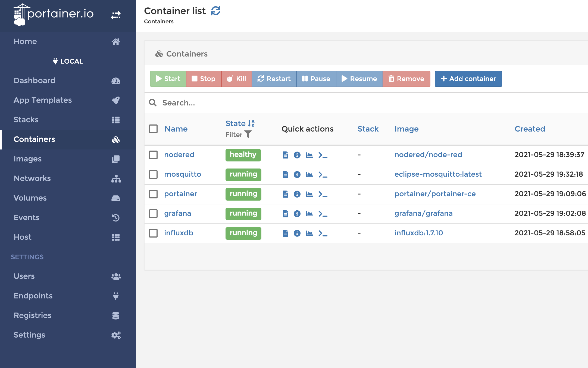Click the portainer.io logo
Viewport: 588px width, 368px height.
coord(54,14)
